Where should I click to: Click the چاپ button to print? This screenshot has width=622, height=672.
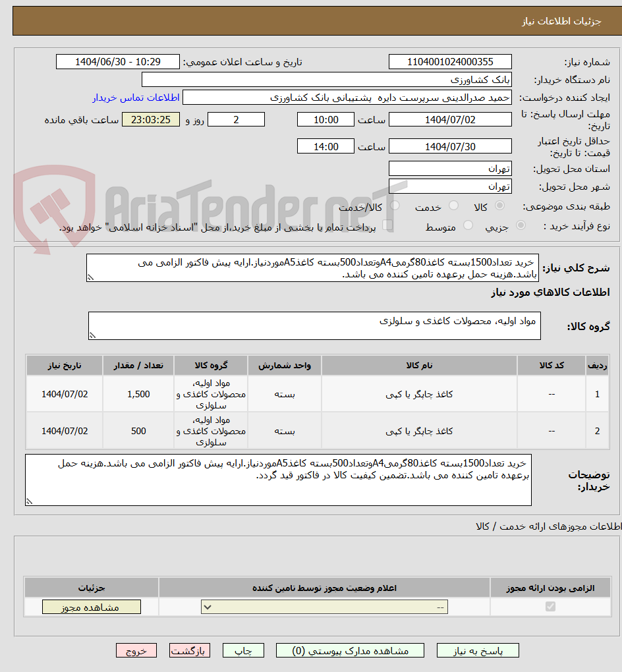(243, 650)
